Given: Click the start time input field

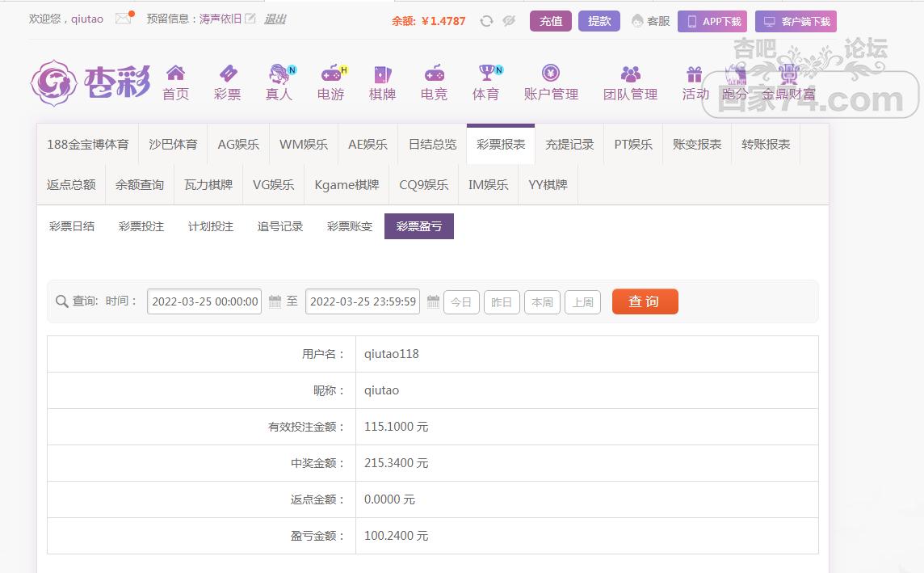Looking at the screenshot, I should click(204, 301).
